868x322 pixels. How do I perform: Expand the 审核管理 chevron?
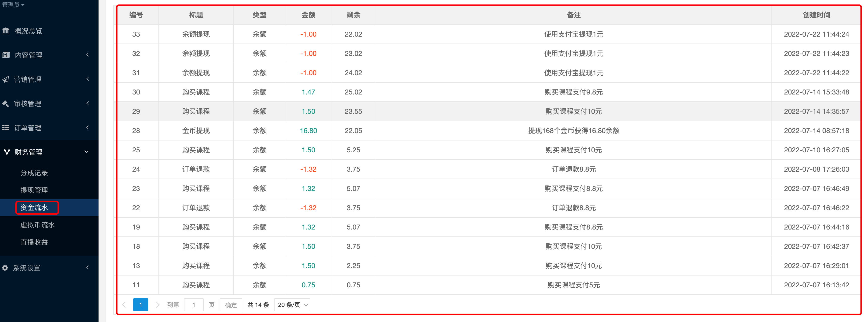click(x=88, y=103)
